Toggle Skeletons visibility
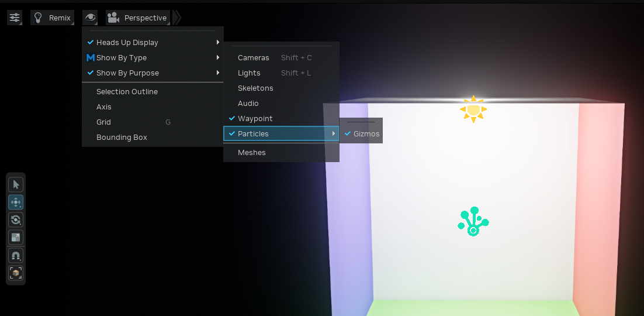Viewport: 644px width, 316px height. (x=281, y=88)
